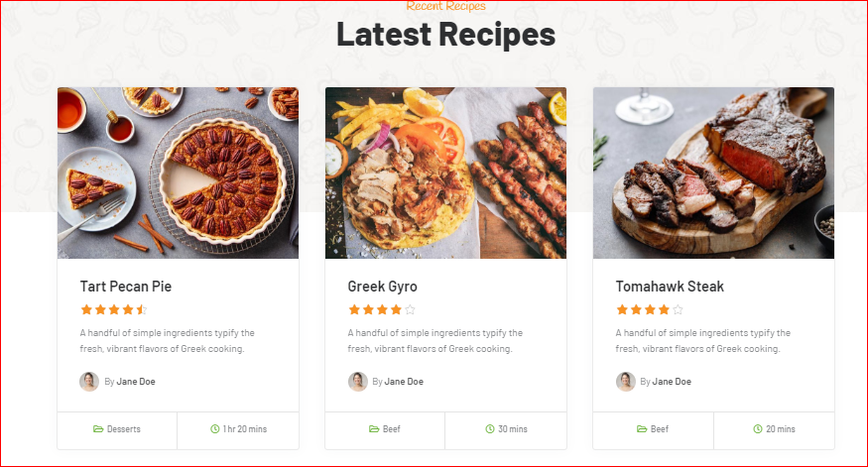This screenshot has width=868, height=467.
Task: Click Jane Doe avatar under Tomahawk Steak
Action: (626, 382)
